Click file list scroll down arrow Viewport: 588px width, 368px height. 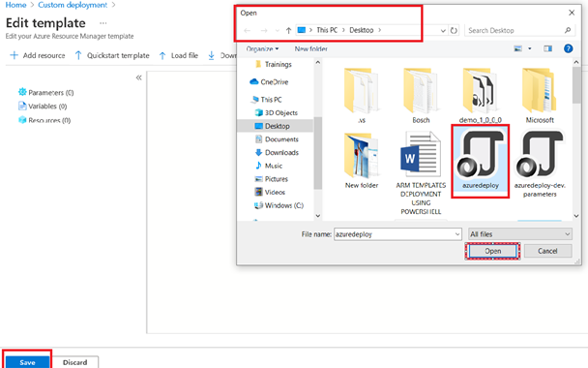click(576, 216)
